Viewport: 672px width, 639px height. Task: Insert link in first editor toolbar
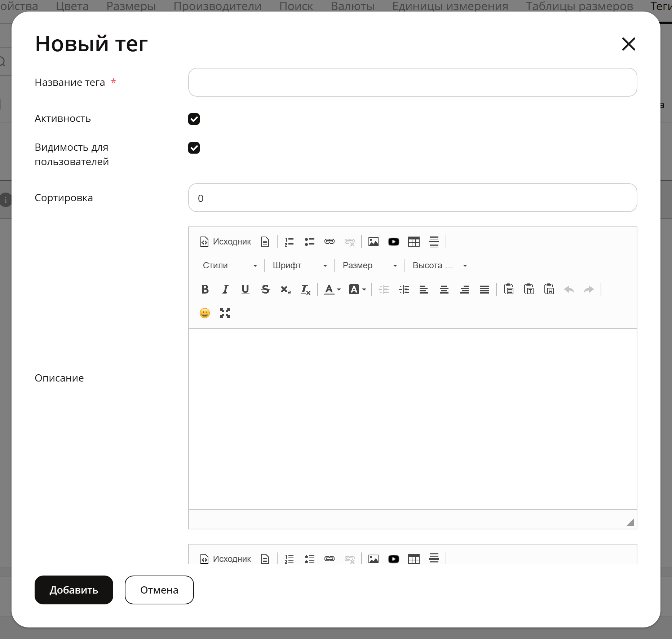(x=330, y=242)
